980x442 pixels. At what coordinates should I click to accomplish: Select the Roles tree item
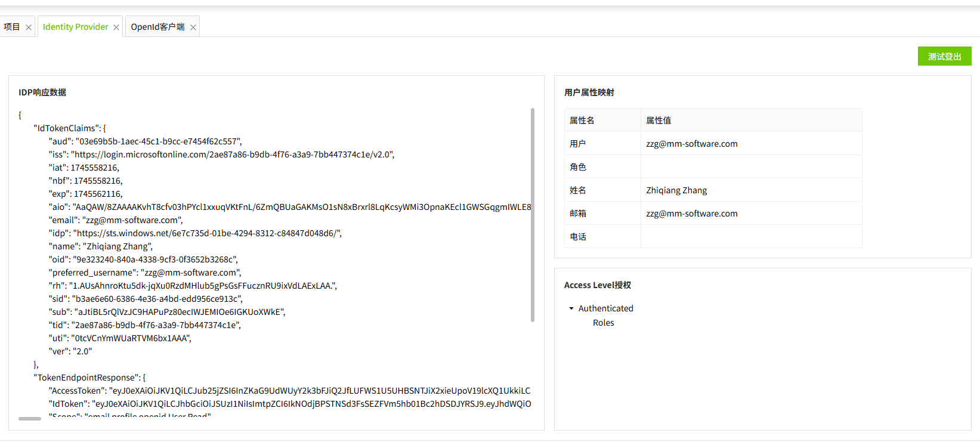point(603,323)
